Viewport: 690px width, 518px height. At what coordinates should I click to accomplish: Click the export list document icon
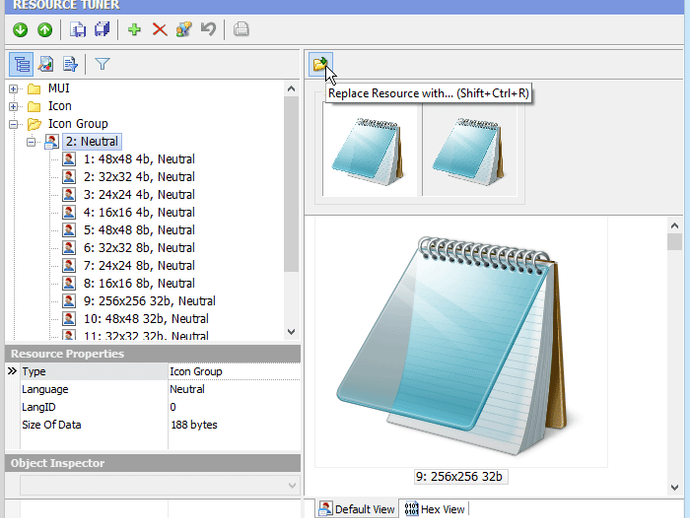point(70,64)
